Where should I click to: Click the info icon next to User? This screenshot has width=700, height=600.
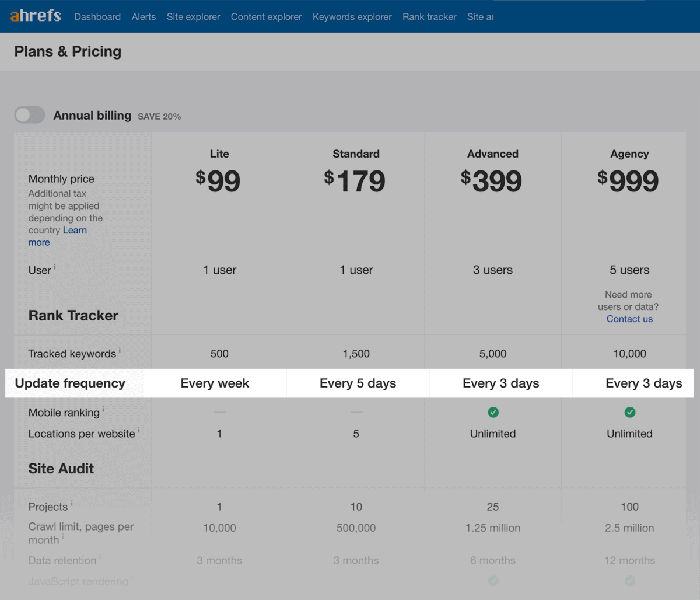point(55,267)
